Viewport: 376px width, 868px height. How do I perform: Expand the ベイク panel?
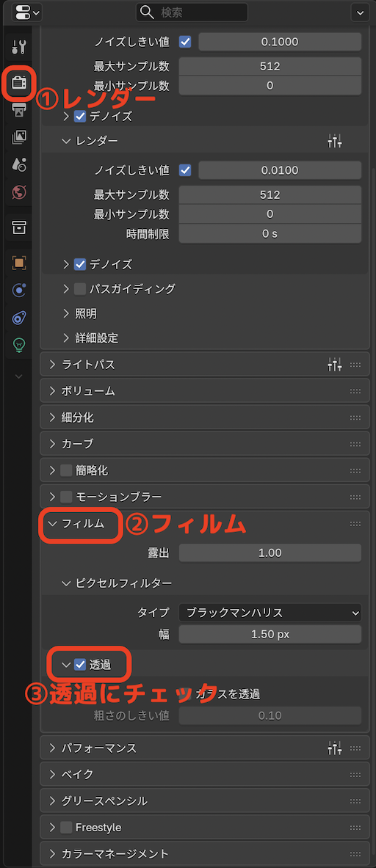pyautogui.click(x=53, y=774)
